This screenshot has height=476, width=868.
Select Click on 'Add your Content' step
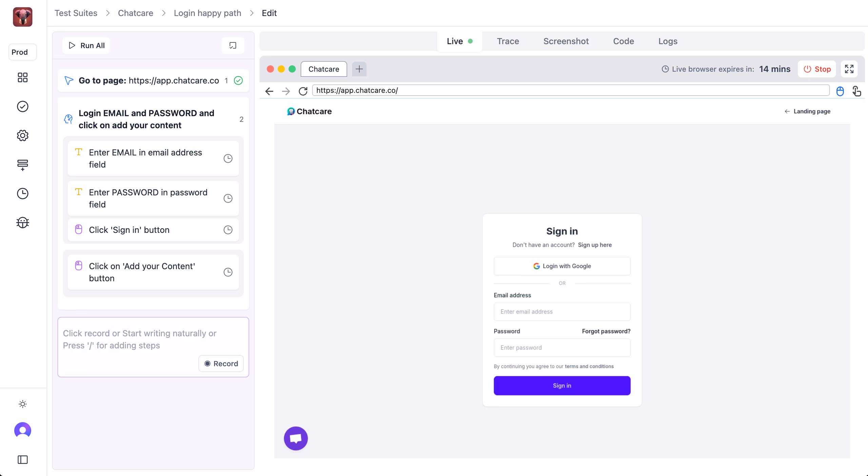click(x=153, y=272)
